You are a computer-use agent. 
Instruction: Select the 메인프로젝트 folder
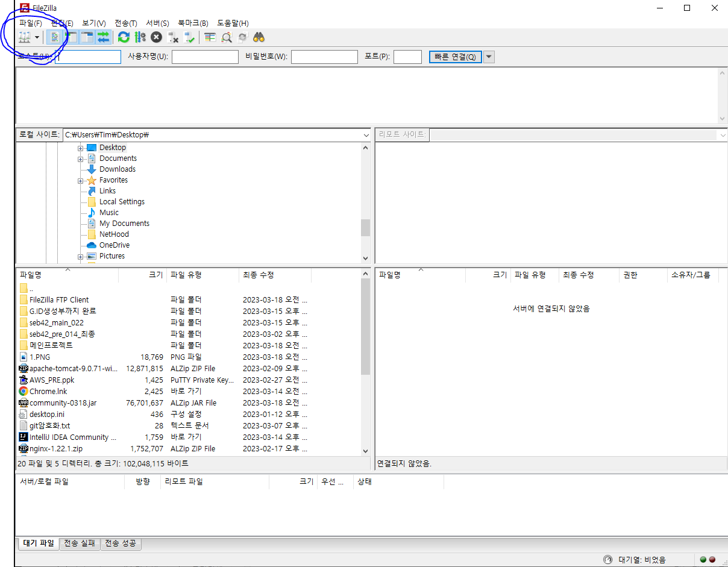(51, 346)
